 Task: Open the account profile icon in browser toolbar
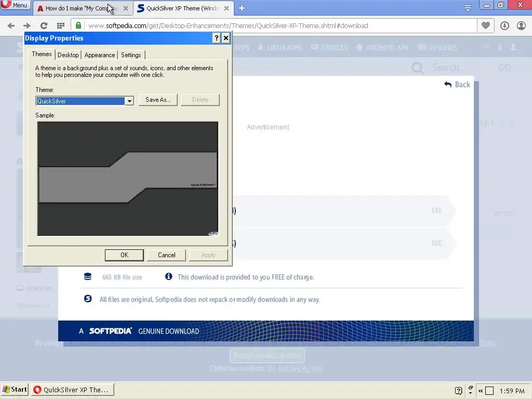pyautogui.click(x=521, y=26)
